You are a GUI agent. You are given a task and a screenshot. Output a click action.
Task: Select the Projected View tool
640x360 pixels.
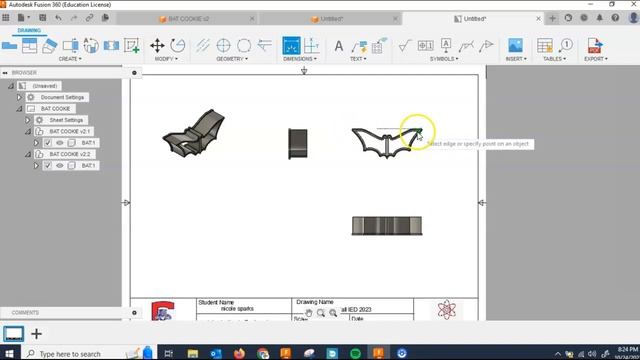pos(29,46)
